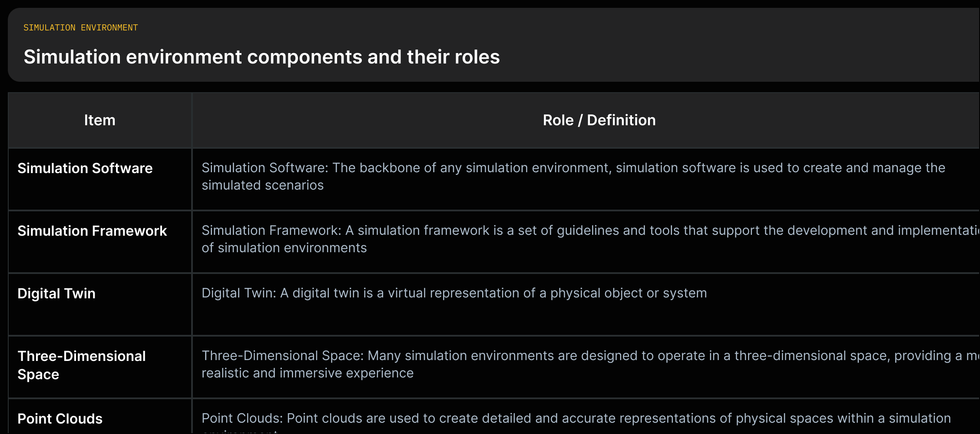Select the 'Simulation Software' item cell
The image size is (980, 434).
(x=100, y=180)
